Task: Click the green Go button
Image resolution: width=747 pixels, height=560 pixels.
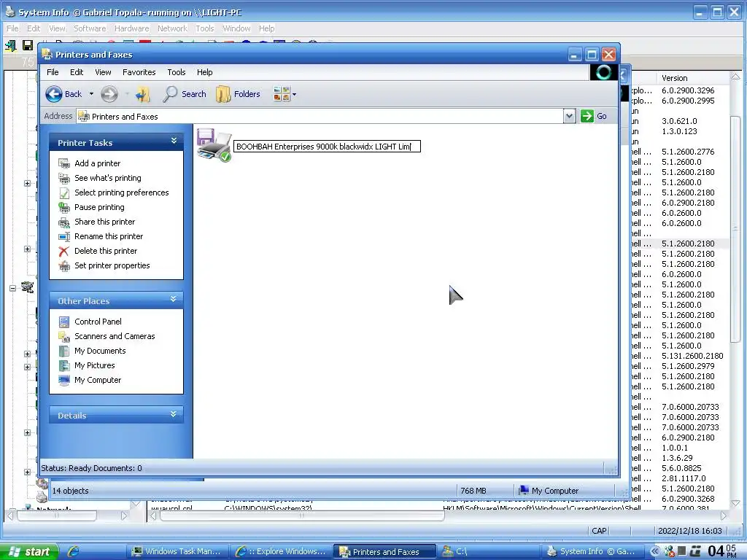Action: click(x=594, y=116)
